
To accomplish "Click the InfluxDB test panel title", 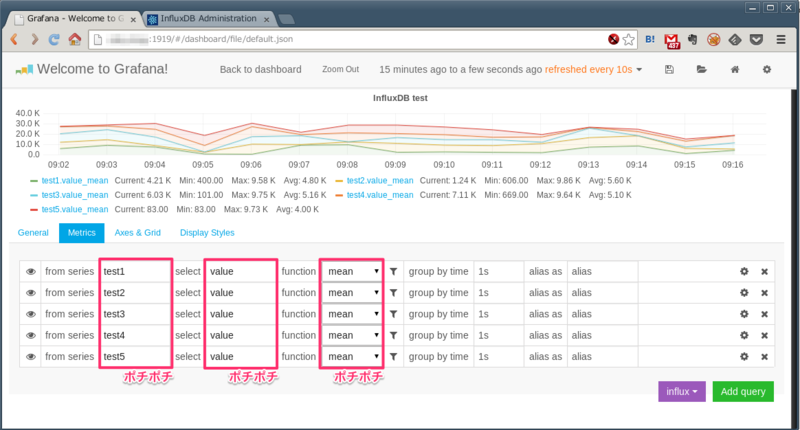I will 400,98.
